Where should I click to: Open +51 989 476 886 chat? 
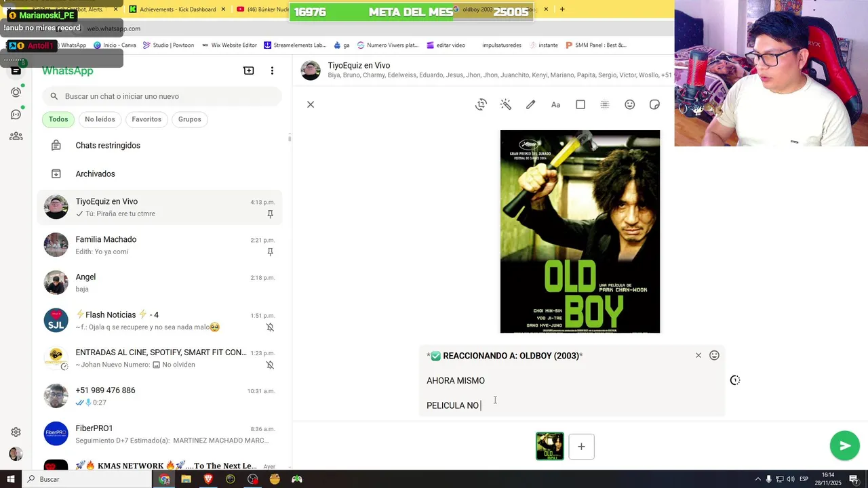[x=160, y=396]
